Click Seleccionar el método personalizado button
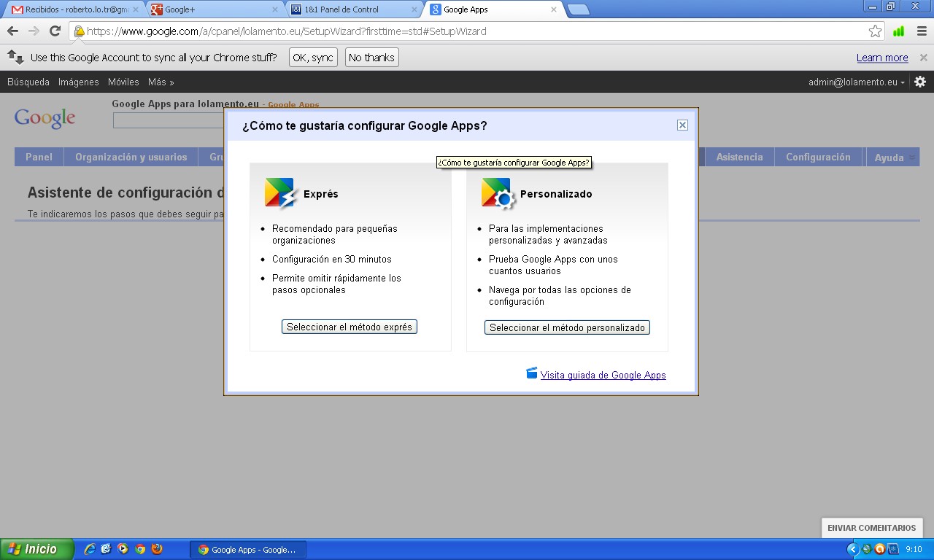 567,327
